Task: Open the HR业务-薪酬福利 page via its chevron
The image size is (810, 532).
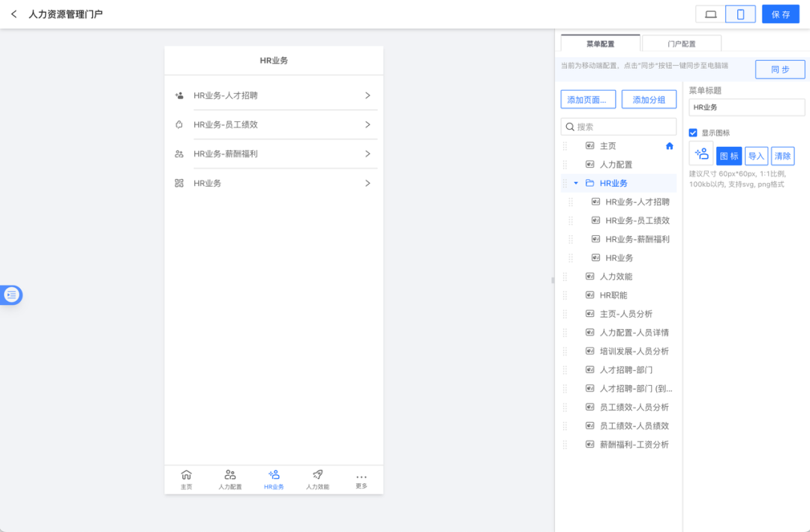Action: point(367,153)
